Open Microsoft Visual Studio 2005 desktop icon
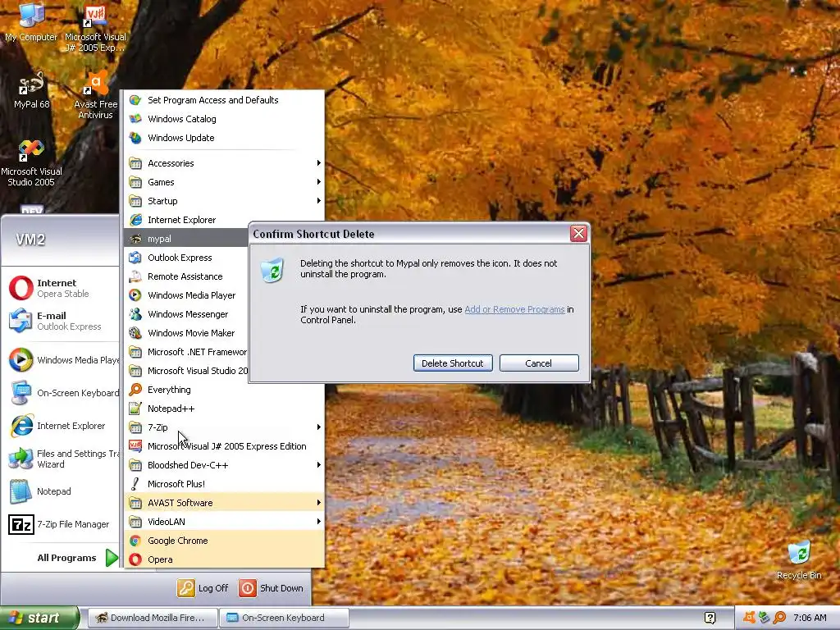Screen dimensions: 840x630 coord(31,163)
